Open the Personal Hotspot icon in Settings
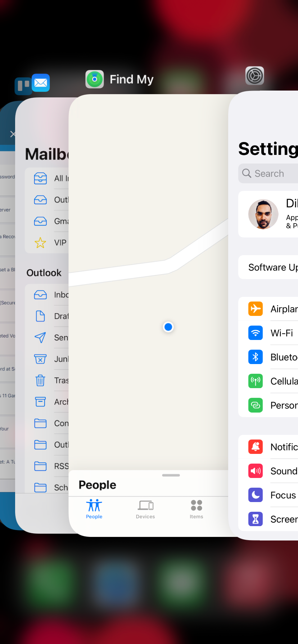This screenshot has width=298, height=644. 256,405
